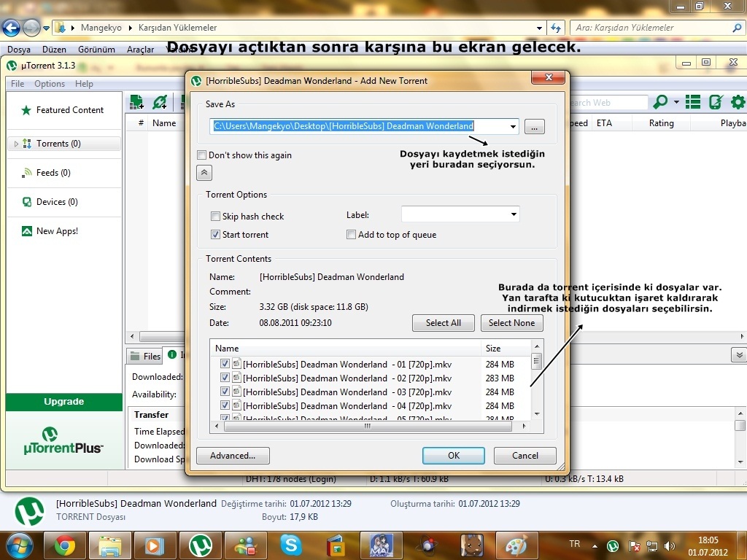
Task: Click Add Torrent from URL toolbar icon
Action: pos(160,102)
